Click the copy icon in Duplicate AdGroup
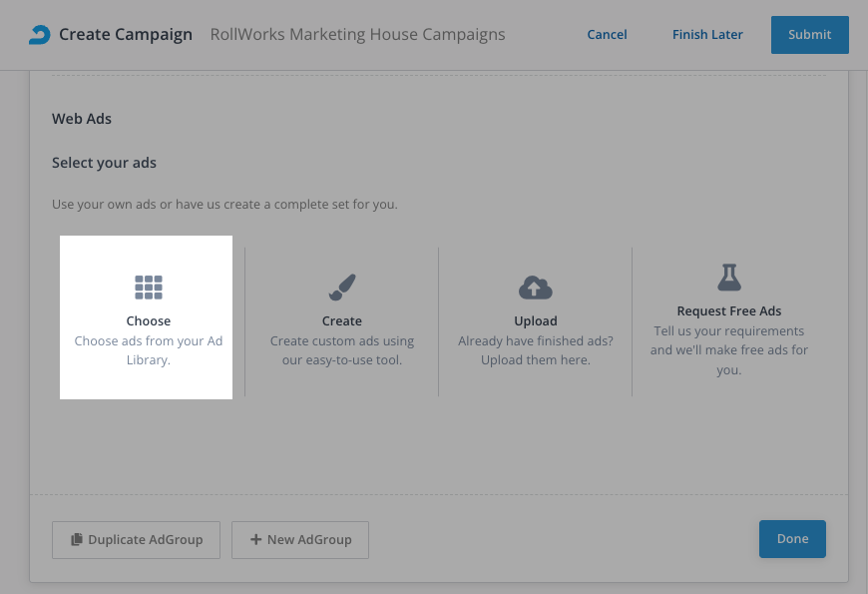 77,540
